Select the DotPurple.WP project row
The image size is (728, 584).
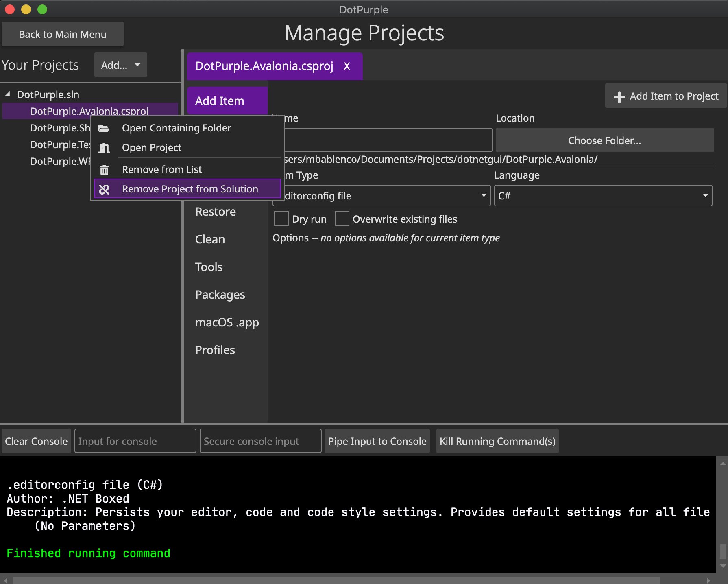coord(60,161)
